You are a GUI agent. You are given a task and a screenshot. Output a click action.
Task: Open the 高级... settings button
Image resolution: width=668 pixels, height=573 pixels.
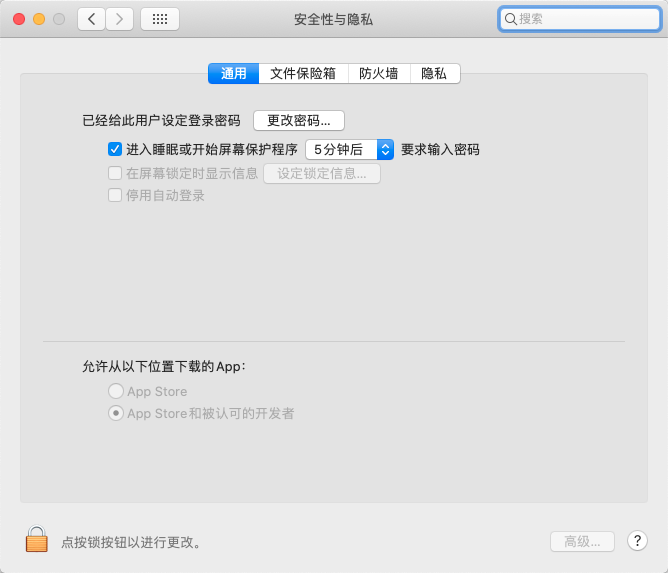click(582, 541)
